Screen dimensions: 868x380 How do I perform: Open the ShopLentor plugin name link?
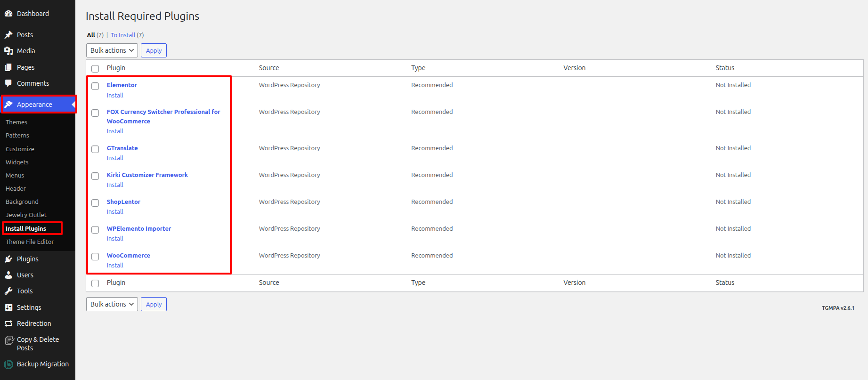(123, 202)
